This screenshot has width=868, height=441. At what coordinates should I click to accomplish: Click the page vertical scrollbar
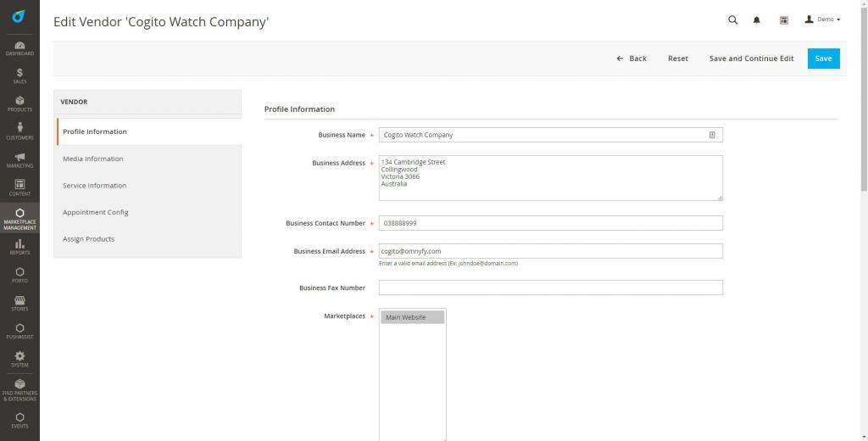tap(864, 100)
